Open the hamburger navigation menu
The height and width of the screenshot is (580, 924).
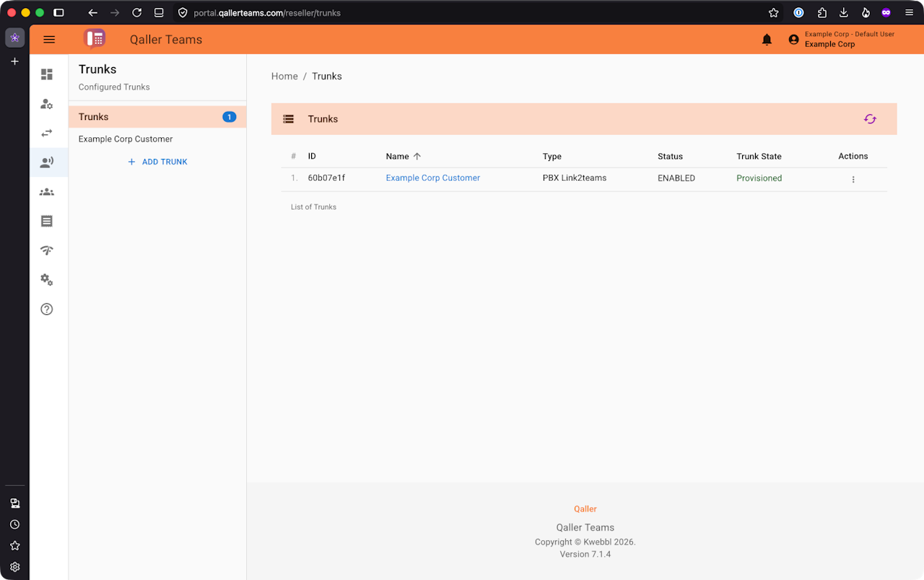coord(49,40)
